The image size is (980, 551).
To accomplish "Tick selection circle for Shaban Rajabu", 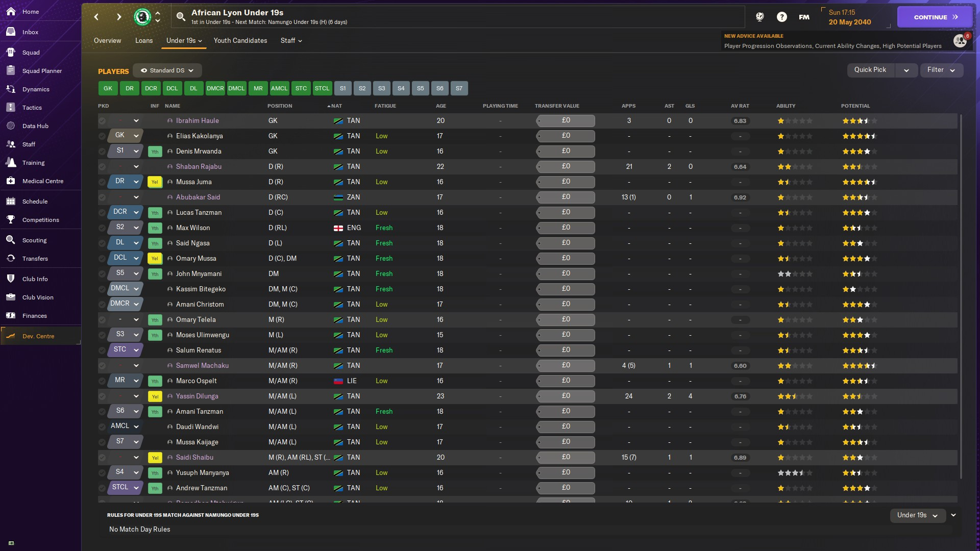I will tap(102, 167).
